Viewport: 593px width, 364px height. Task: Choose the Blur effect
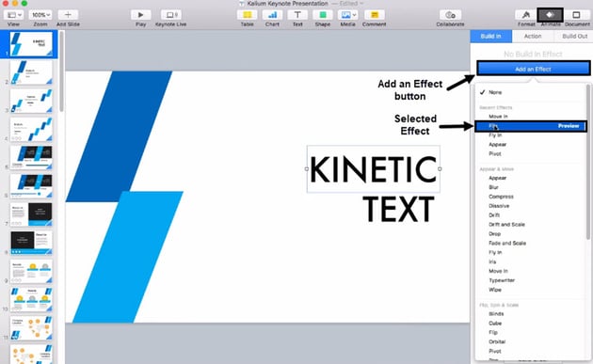pyautogui.click(x=493, y=187)
